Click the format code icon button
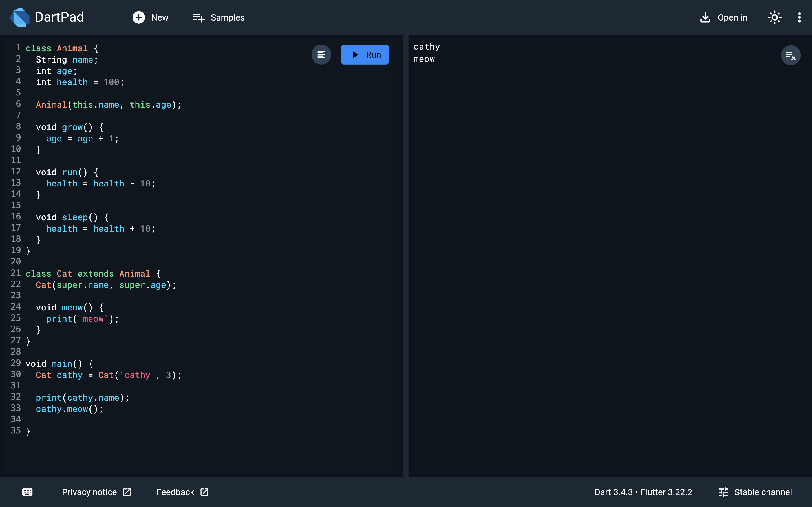 pyautogui.click(x=321, y=55)
